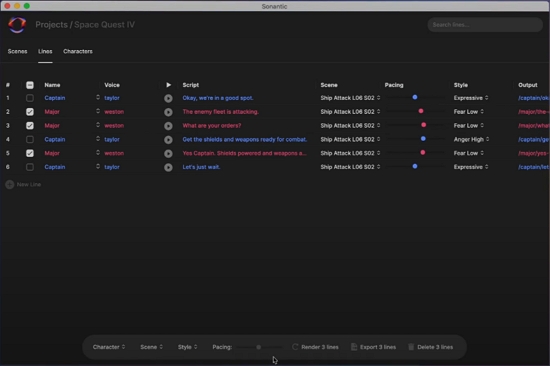550x366 pixels.
Task: Switch to the Lines tab
Action: pyautogui.click(x=45, y=51)
